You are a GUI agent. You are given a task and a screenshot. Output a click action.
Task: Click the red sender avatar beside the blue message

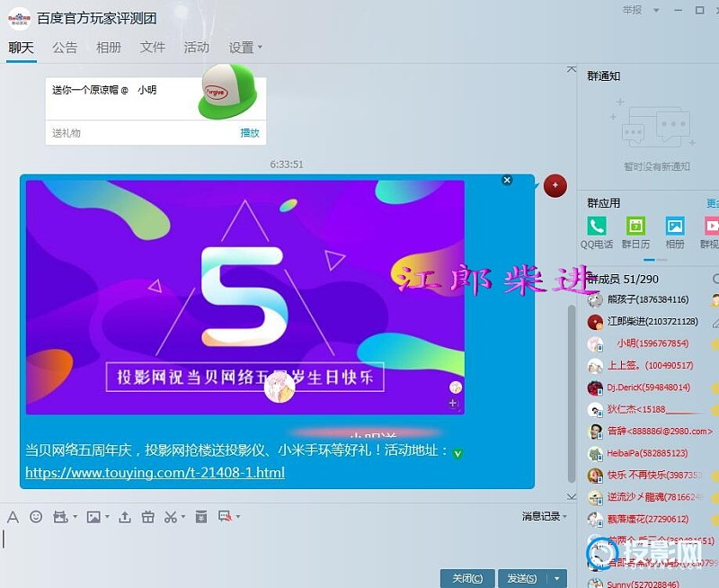[x=555, y=185]
